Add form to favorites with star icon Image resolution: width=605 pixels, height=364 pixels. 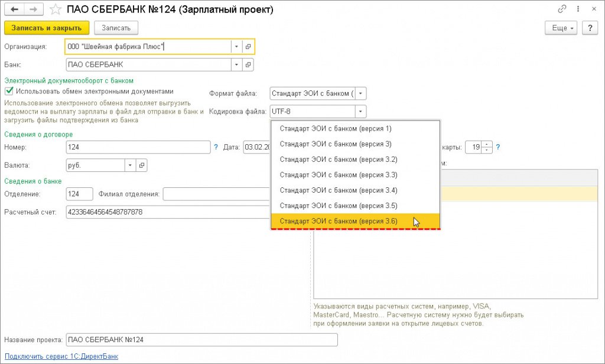(x=55, y=9)
